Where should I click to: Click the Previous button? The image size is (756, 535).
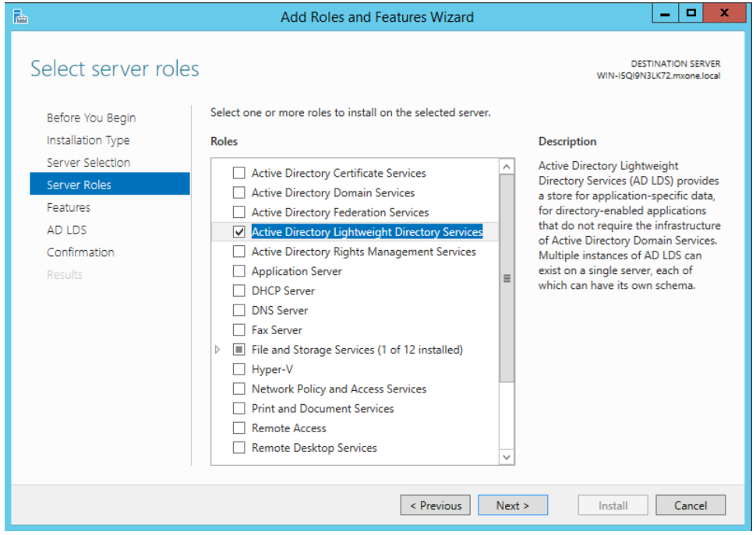[x=435, y=505]
